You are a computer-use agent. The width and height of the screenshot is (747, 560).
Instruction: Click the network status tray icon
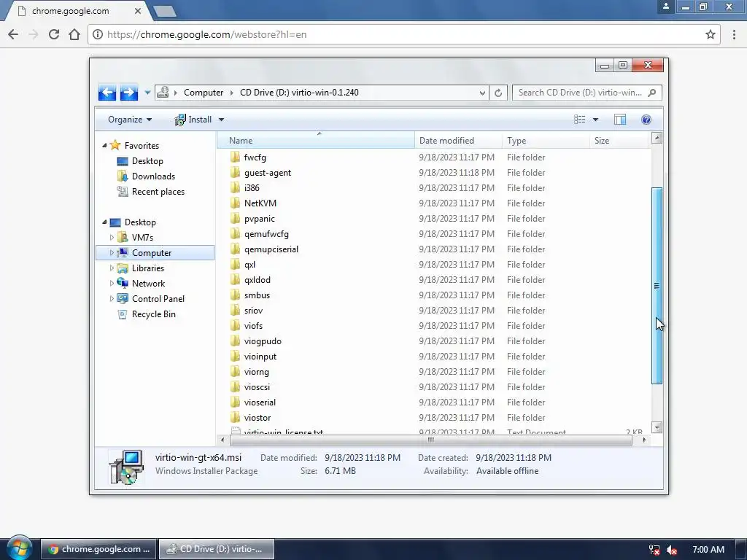pyautogui.click(x=654, y=550)
